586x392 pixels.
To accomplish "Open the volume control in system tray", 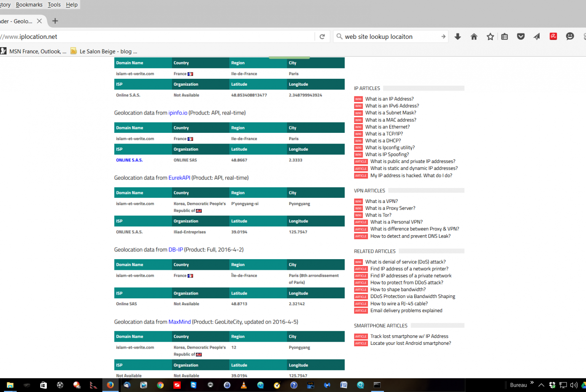I will click(574, 385).
